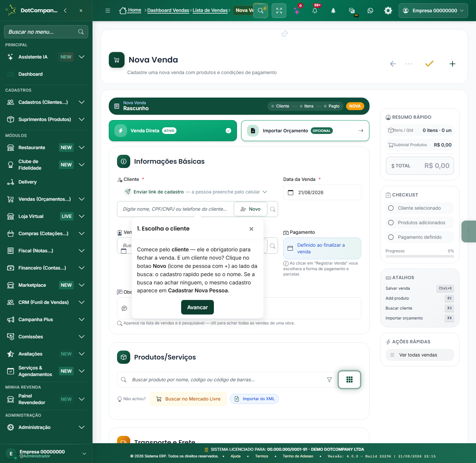Click the yellow checkmark save icon
The image size is (476, 463).
[x=429, y=63]
